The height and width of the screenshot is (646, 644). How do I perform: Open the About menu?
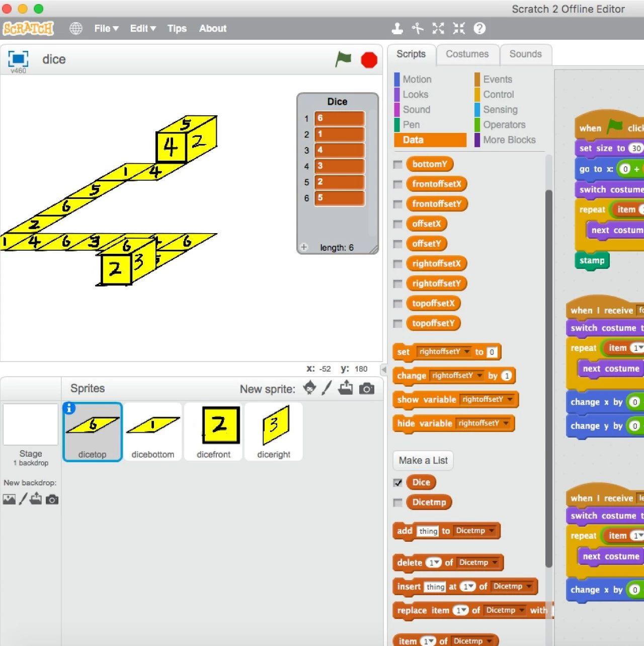213,29
